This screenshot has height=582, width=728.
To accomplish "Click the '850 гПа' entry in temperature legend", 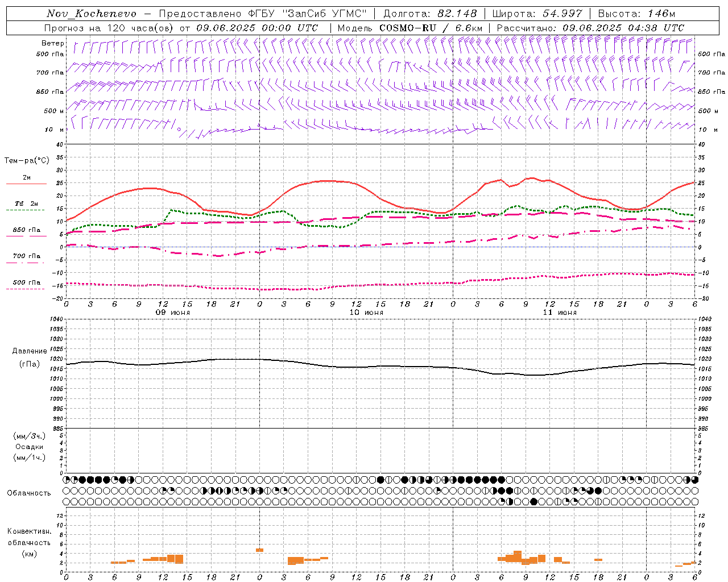I will pos(27,230).
